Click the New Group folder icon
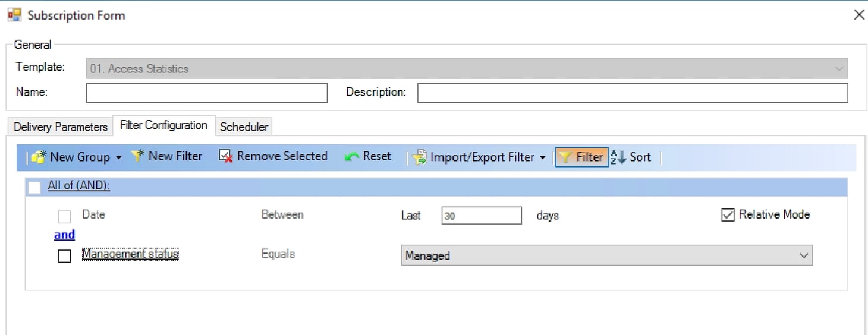The height and width of the screenshot is (335, 868). [39, 157]
